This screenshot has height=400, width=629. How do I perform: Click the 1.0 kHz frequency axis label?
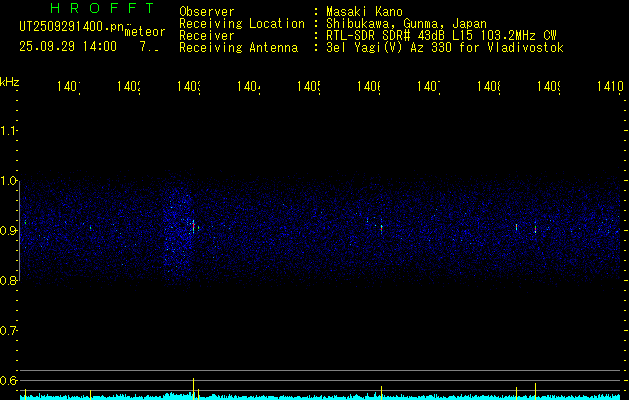pos(9,181)
